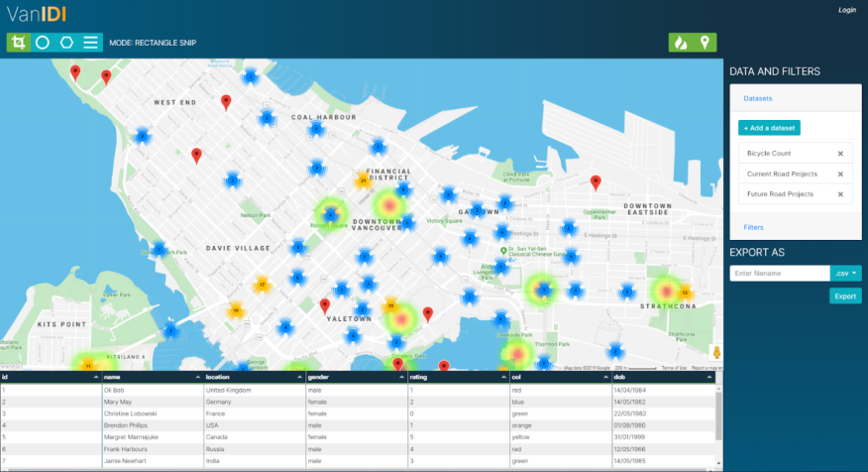Click the 14/04/1984 dob cell

tap(663, 391)
